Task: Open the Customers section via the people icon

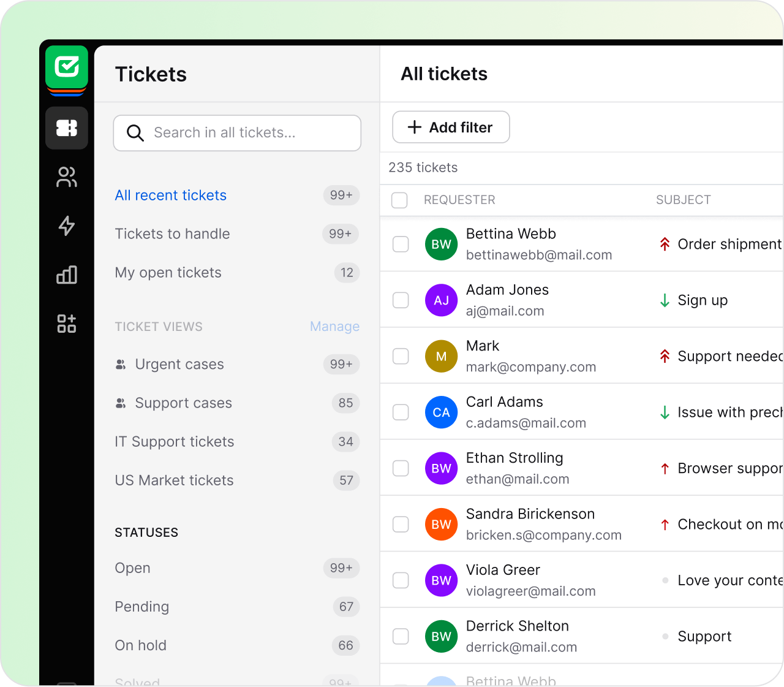Action: pyautogui.click(x=66, y=177)
